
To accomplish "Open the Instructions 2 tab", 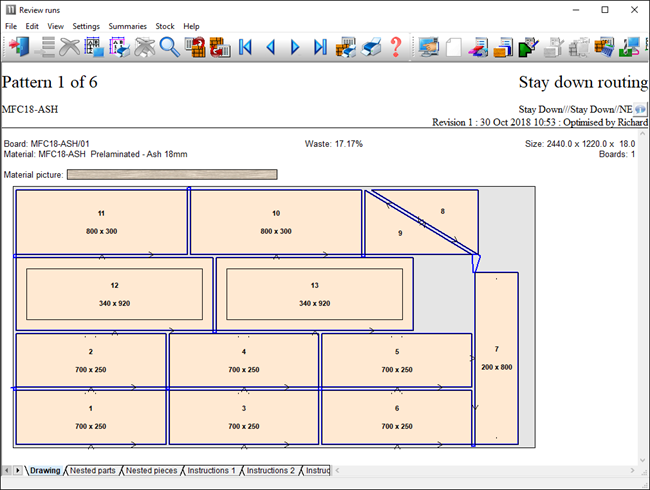I will pyautogui.click(x=270, y=470).
